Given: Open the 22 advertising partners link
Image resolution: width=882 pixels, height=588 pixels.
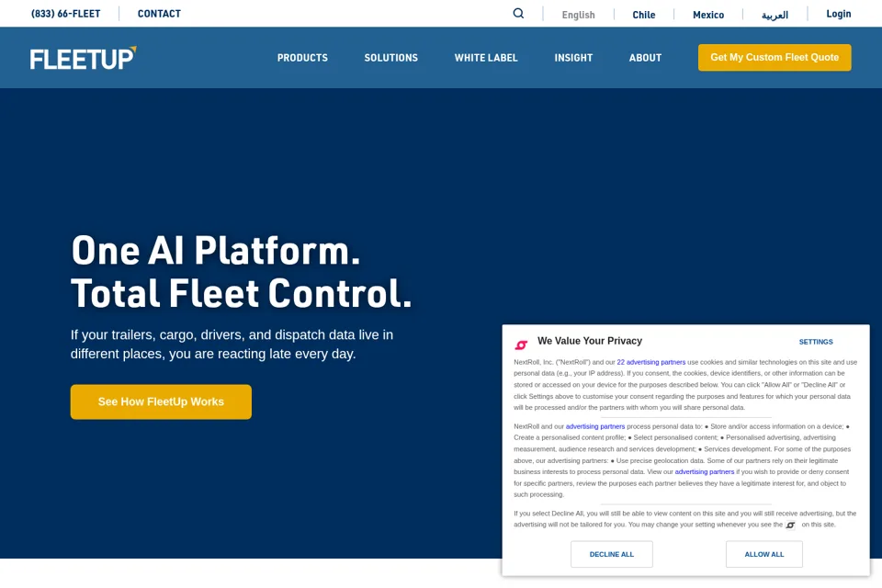Looking at the screenshot, I should click(650, 362).
